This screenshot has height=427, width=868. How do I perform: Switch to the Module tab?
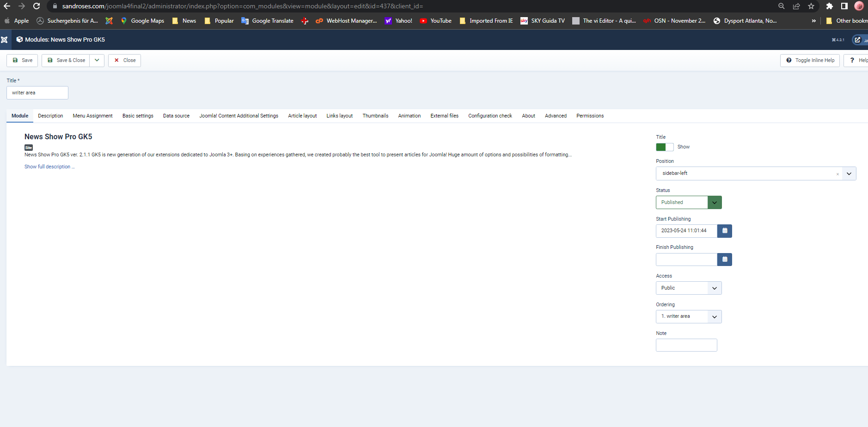point(20,116)
